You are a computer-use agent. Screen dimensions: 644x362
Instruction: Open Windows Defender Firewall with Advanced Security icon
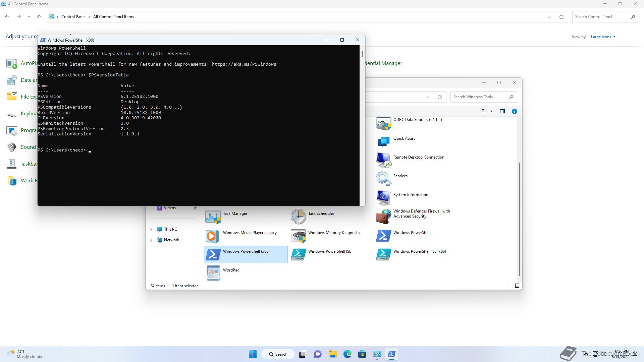coord(383,217)
